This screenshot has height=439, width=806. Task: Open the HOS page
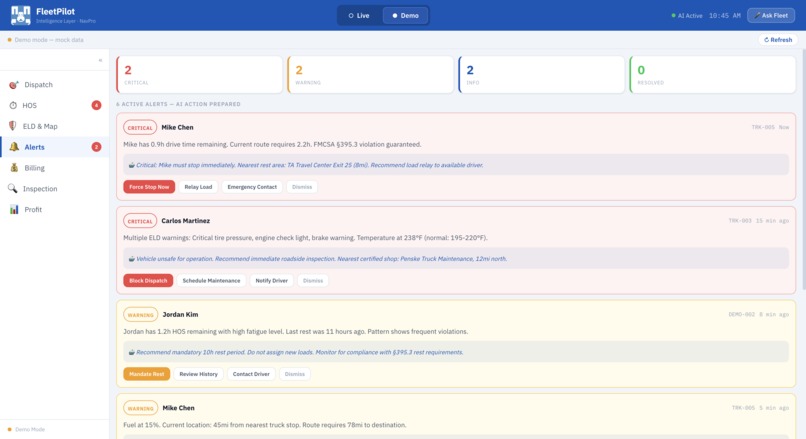click(x=54, y=105)
